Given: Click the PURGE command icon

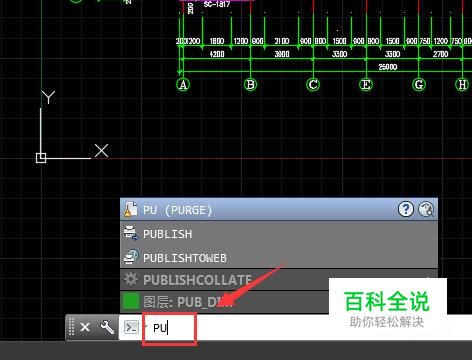Looking at the screenshot, I should click(130, 209).
